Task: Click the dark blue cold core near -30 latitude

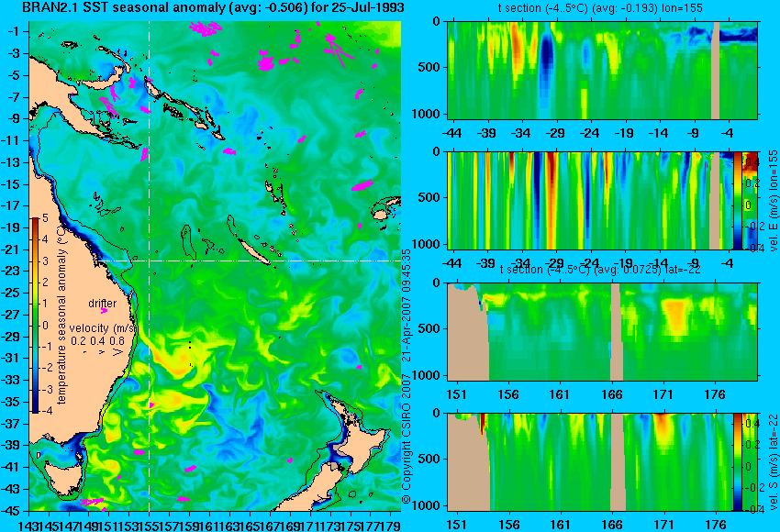Action: (x=547, y=56)
